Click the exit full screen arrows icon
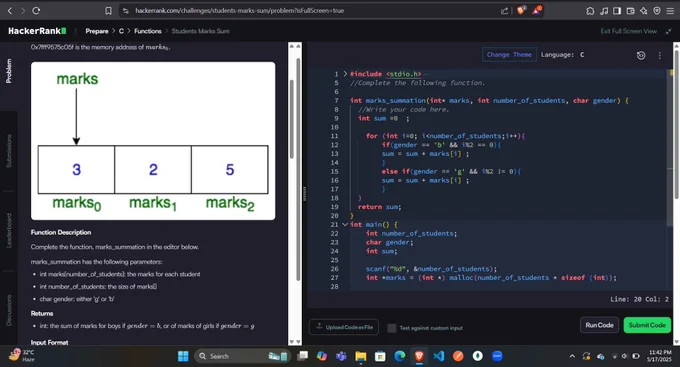Image resolution: width=680 pixels, height=367 pixels. point(668,31)
